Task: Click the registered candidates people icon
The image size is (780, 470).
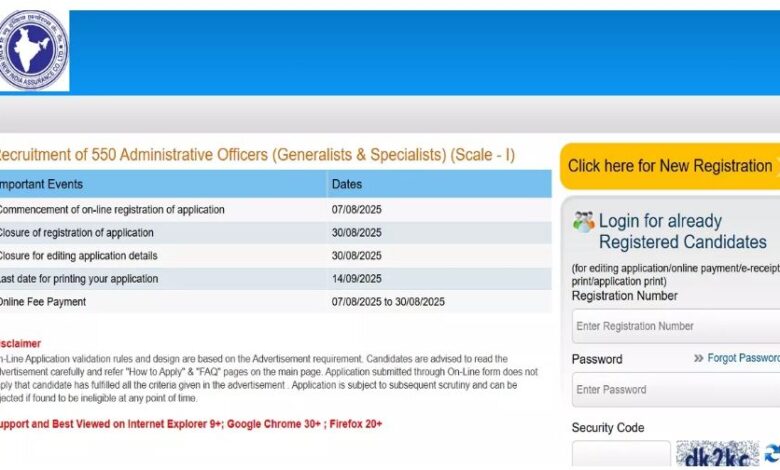Action: (584, 222)
